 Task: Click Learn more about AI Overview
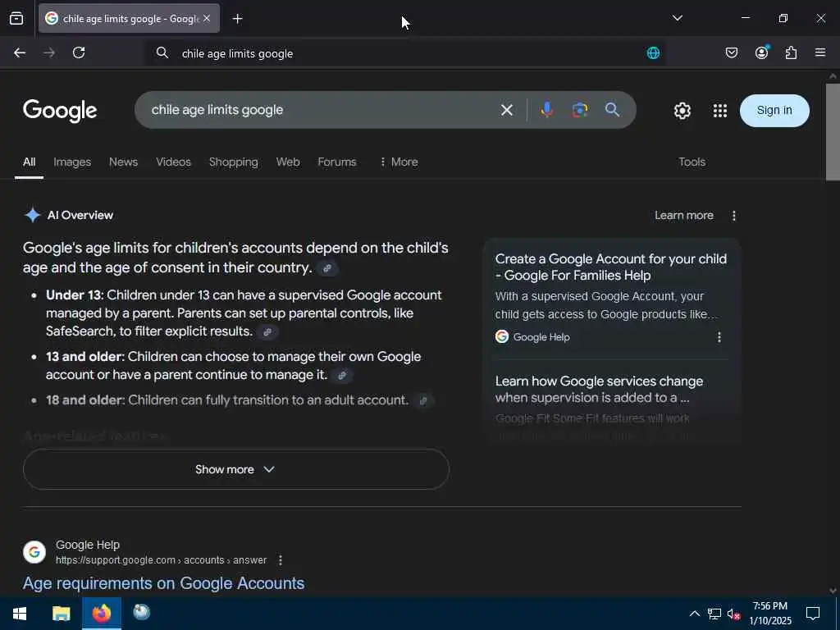point(683,216)
